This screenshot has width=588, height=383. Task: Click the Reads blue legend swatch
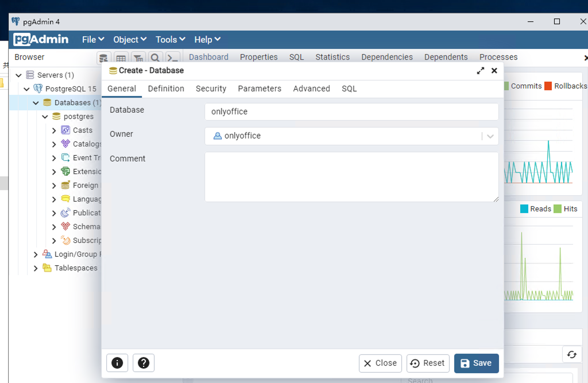[524, 209]
